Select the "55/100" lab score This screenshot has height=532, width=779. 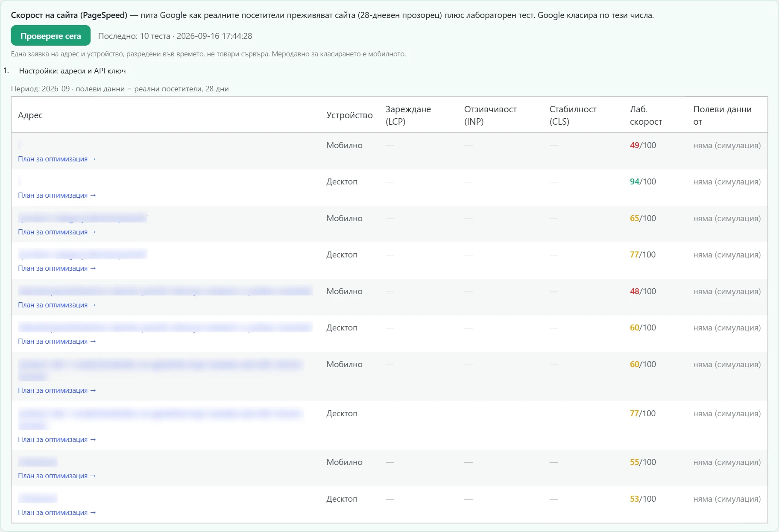(x=643, y=462)
